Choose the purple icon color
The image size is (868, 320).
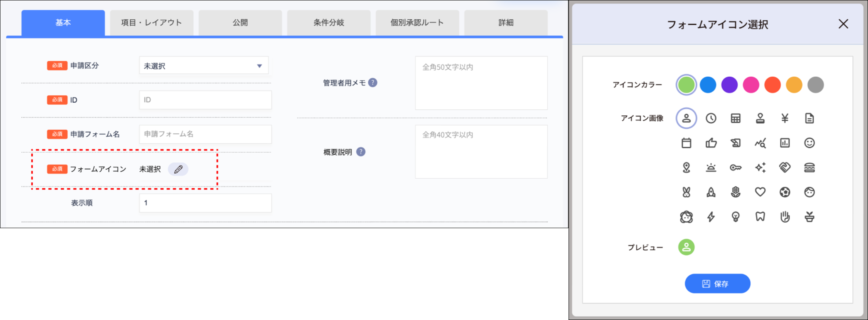click(729, 85)
